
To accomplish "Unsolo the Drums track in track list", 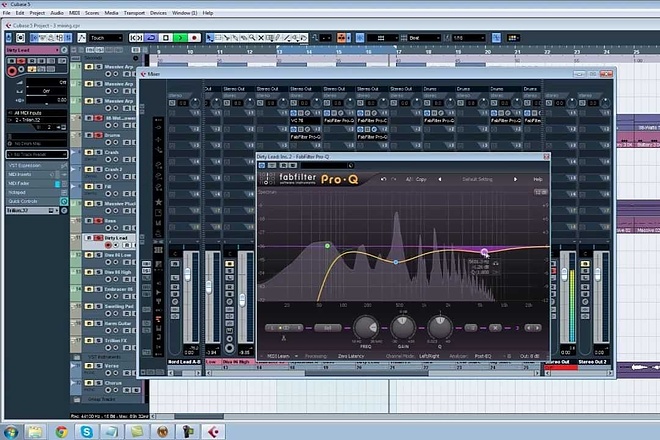I will click(x=98, y=135).
